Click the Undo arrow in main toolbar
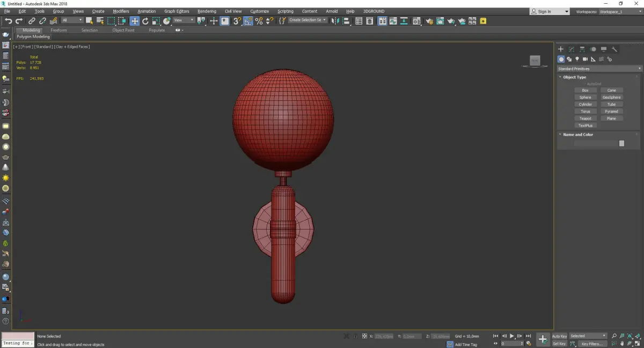 [9, 21]
